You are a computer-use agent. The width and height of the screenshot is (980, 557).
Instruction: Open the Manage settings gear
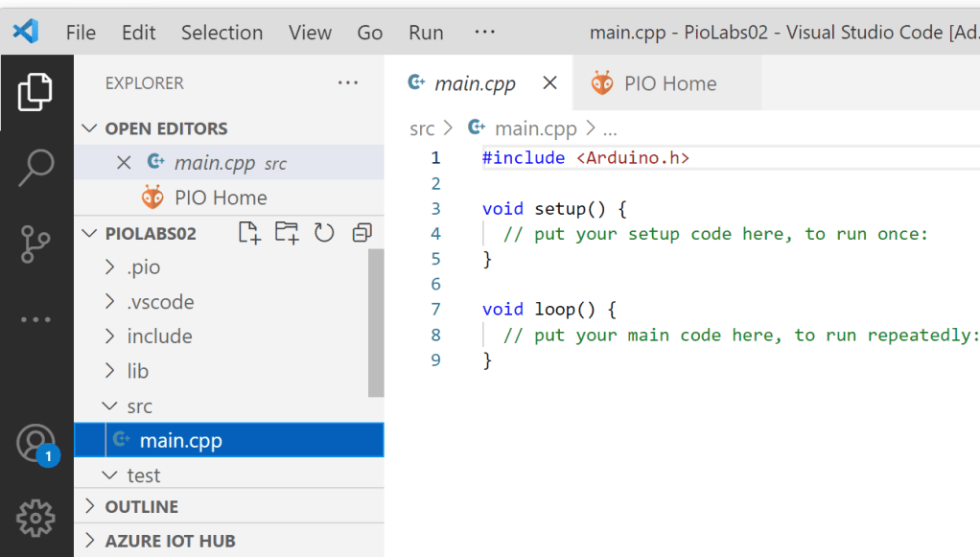36,518
